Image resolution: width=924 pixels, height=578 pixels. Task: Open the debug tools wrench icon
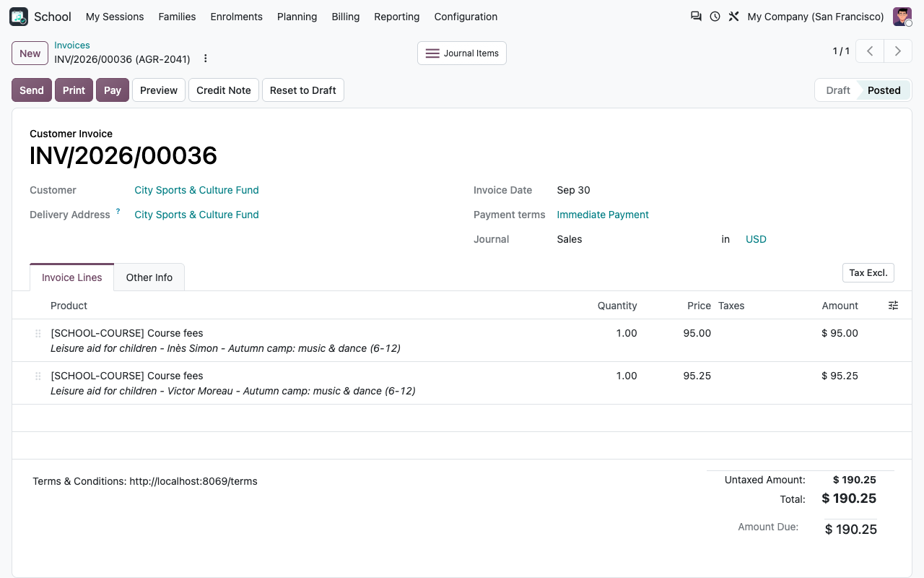pyautogui.click(x=733, y=17)
